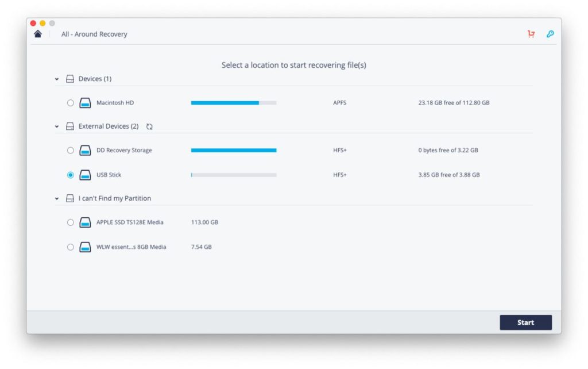Screen dimensions: 588x369
Task: Select the WLW essent...s 8GB Media entry
Action: tap(71, 247)
